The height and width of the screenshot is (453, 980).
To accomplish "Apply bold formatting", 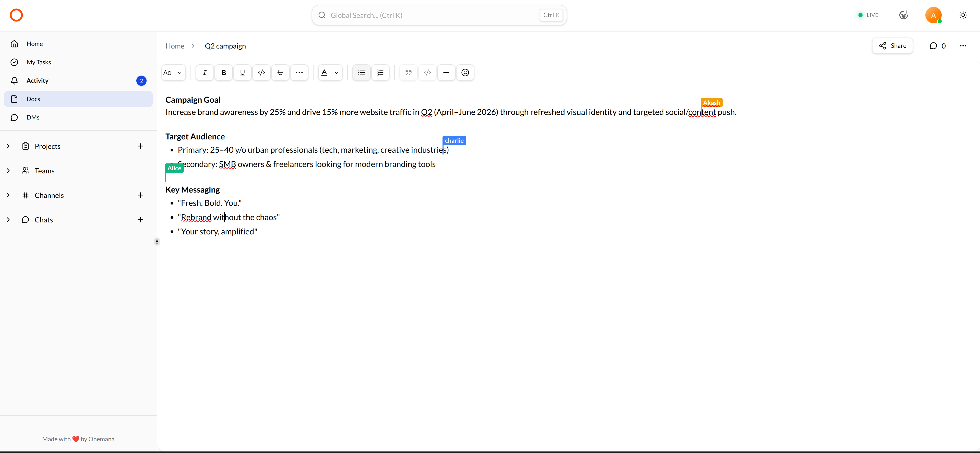I will (224, 73).
